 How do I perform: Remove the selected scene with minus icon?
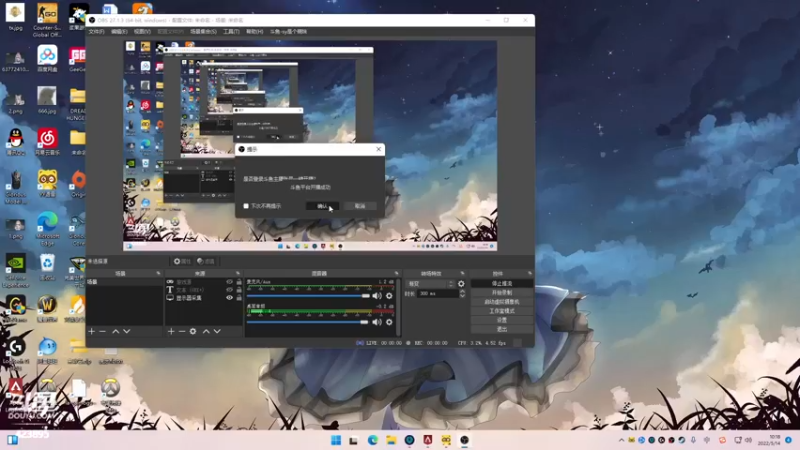pyautogui.click(x=103, y=332)
